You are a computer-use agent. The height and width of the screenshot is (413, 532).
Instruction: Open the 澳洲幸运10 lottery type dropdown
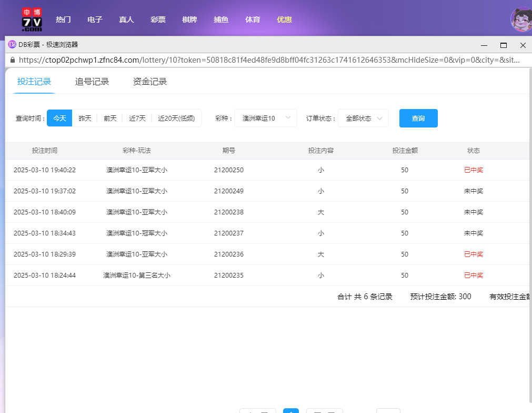[266, 118]
